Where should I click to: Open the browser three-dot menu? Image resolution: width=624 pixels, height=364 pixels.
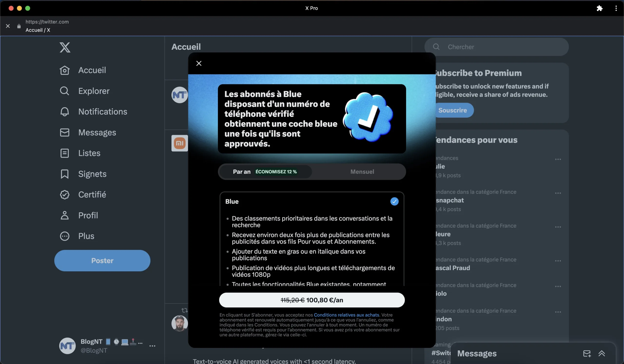[616, 8]
